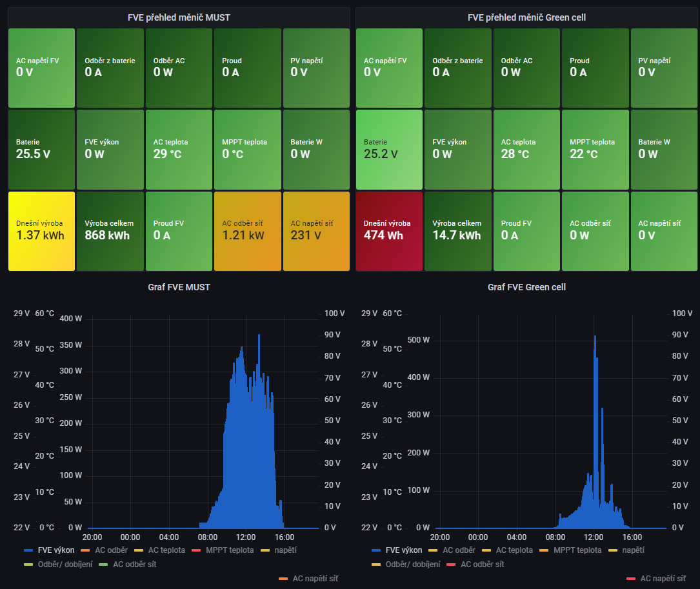
Task: Toggle FVE výkon series in MUST graph legend
Action: point(55,550)
